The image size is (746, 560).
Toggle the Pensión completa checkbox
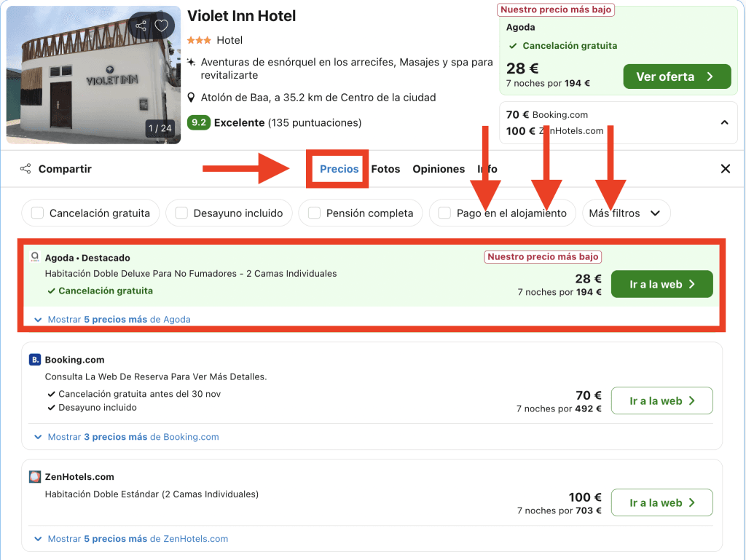[x=315, y=213]
